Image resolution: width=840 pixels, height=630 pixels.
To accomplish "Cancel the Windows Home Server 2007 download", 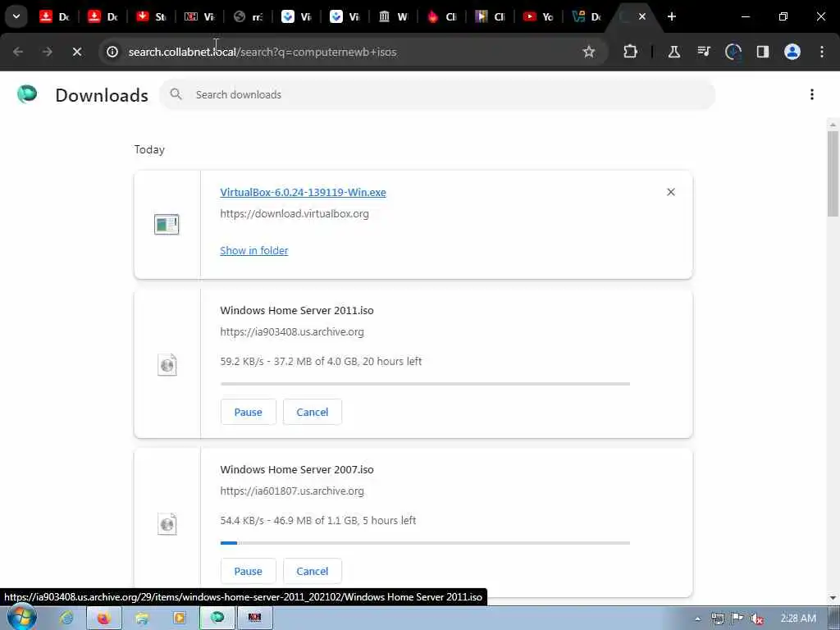I will (x=313, y=571).
